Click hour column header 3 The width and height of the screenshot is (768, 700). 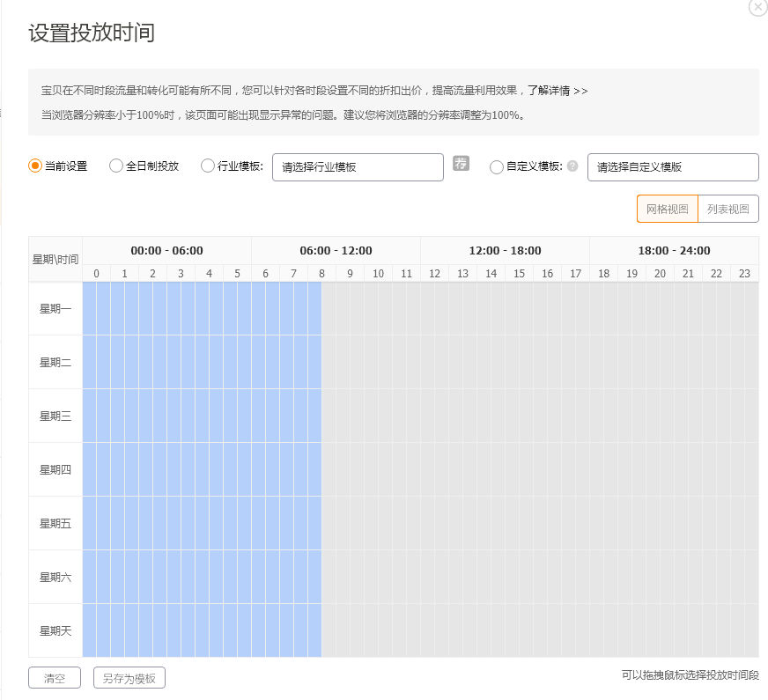pos(181,274)
